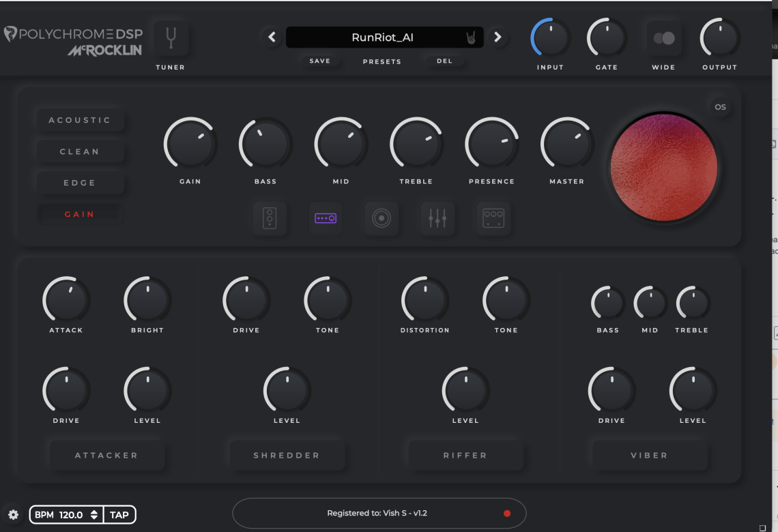Click the Attacker Level knob
Viewport: 778px width, 532px height.
[x=147, y=391]
